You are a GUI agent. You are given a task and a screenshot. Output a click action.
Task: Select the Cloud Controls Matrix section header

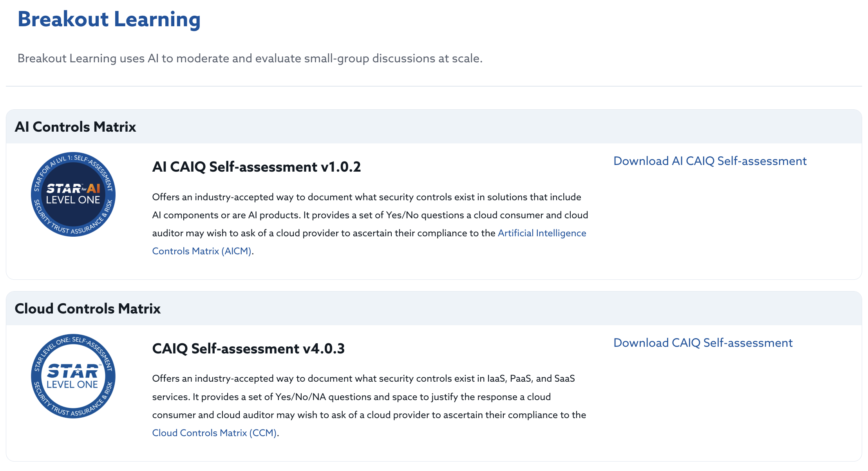point(88,309)
